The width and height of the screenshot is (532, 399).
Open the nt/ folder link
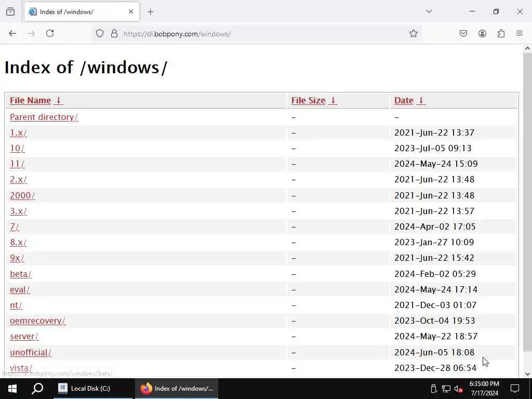coord(16,305)
